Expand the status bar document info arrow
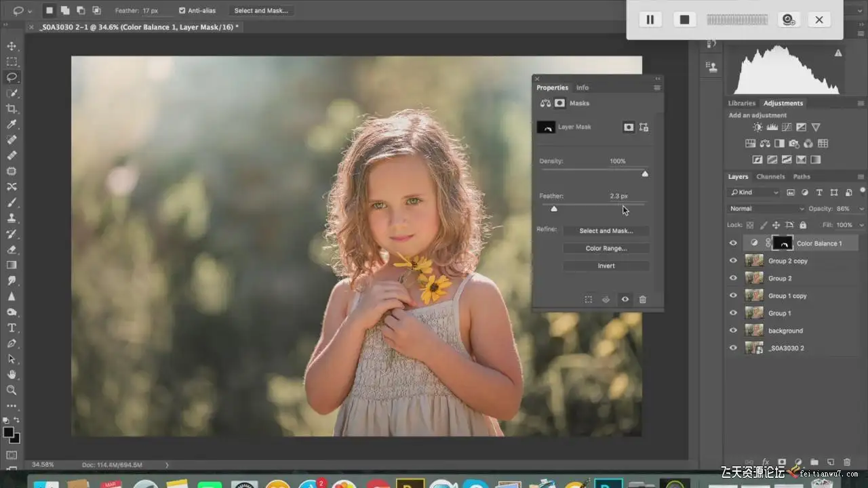This screenshot has height=488, width=868. (x=167, y=465)
